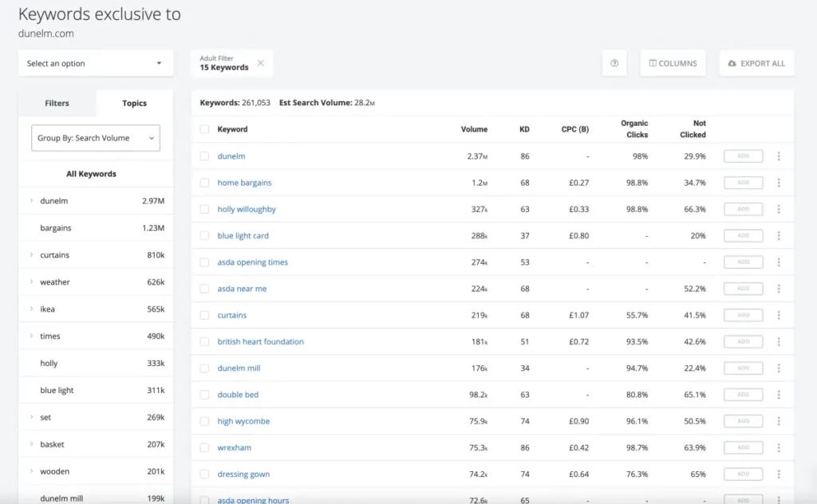Viewport: 817px width, 504px height.
Task: Remove the Adult Filter with X icon
Action: (261, 63)
